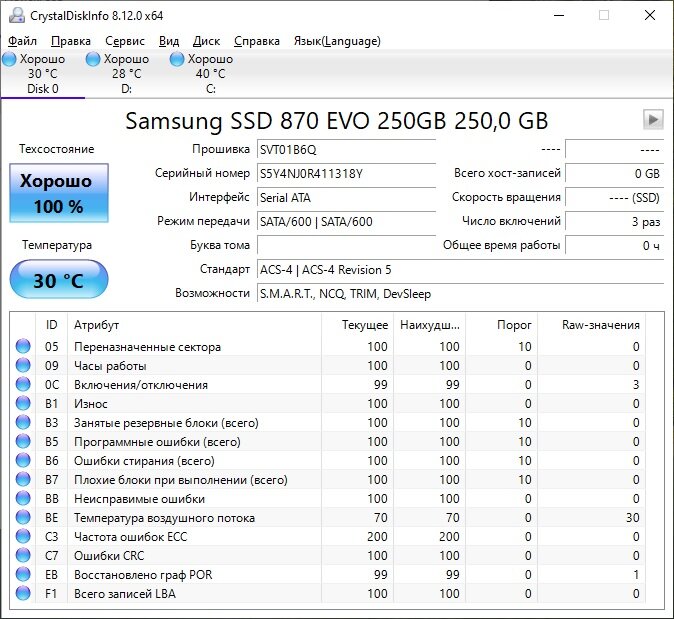
Task: Select the Часы работы attribute text
Action: 110,366
